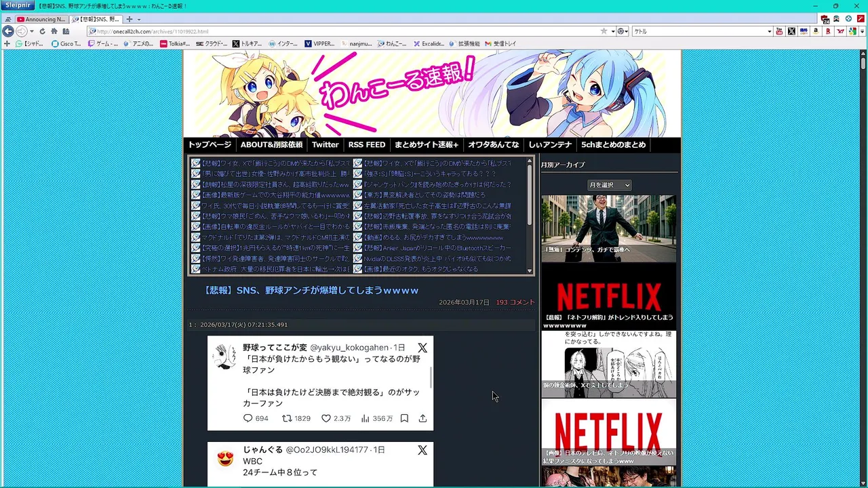Open article title 【悲報】SNS、野球アンチが爆増してしまうｗｗｗｗ

[x=311, y=290]
